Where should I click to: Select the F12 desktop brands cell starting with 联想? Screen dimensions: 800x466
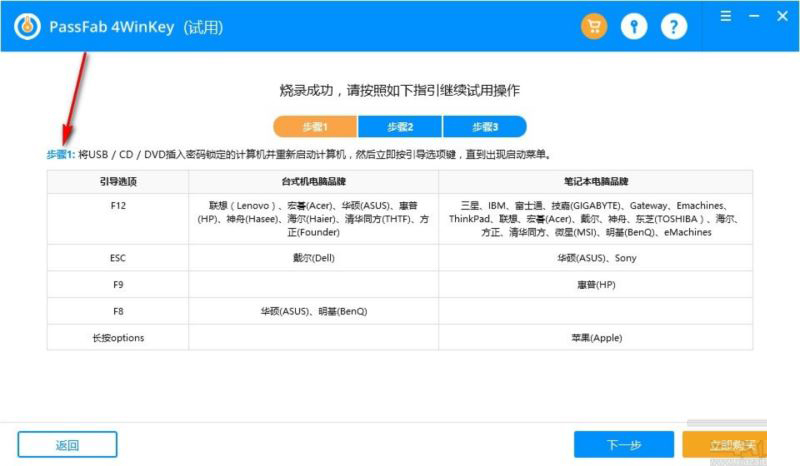pyautogui.click(x=313, y=219)
